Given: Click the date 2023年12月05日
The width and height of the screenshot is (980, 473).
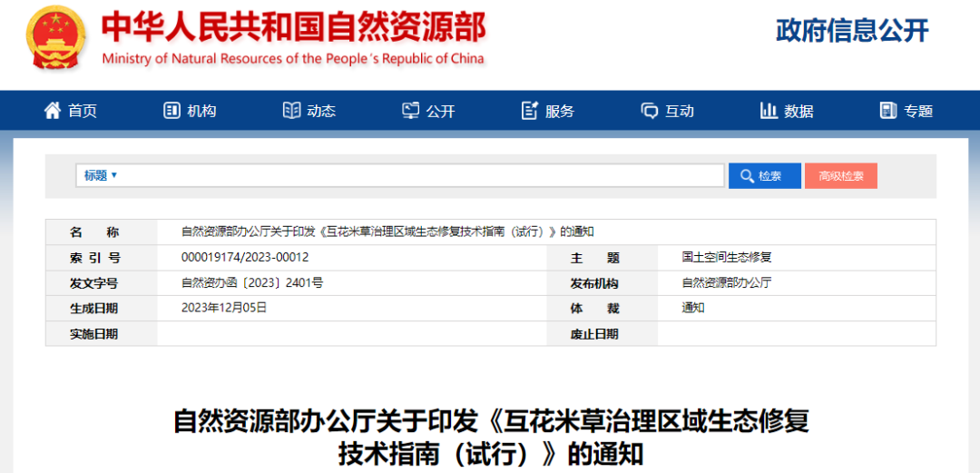Looking at the screenshot, I should point(224,307).
